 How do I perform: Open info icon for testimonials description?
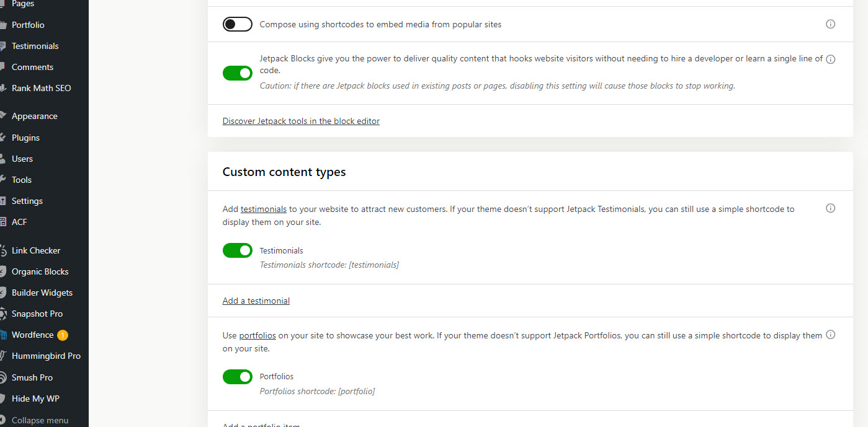coord(831,208)
